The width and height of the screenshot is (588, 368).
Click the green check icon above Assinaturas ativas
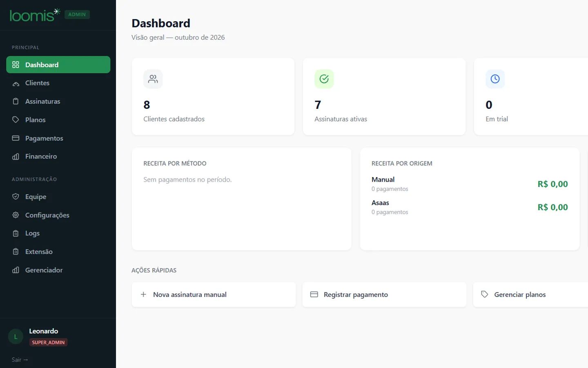click(x=324, y=79)
